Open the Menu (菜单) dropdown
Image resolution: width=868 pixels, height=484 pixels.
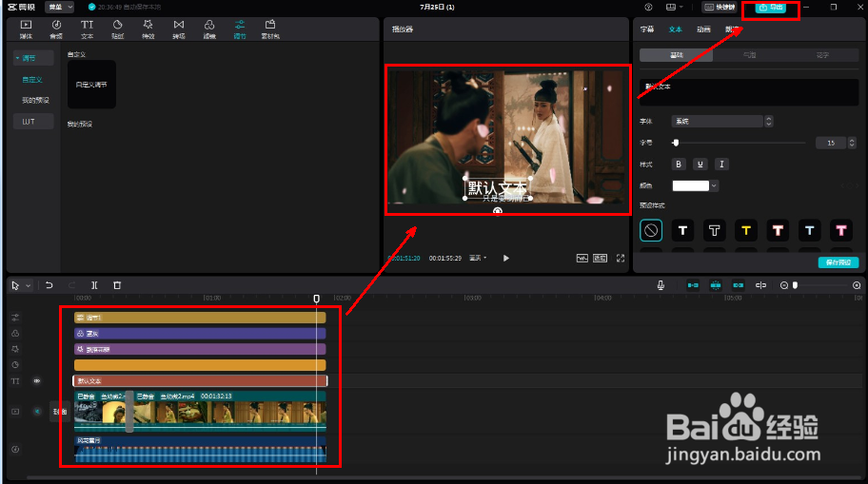(x=59, y=8)
